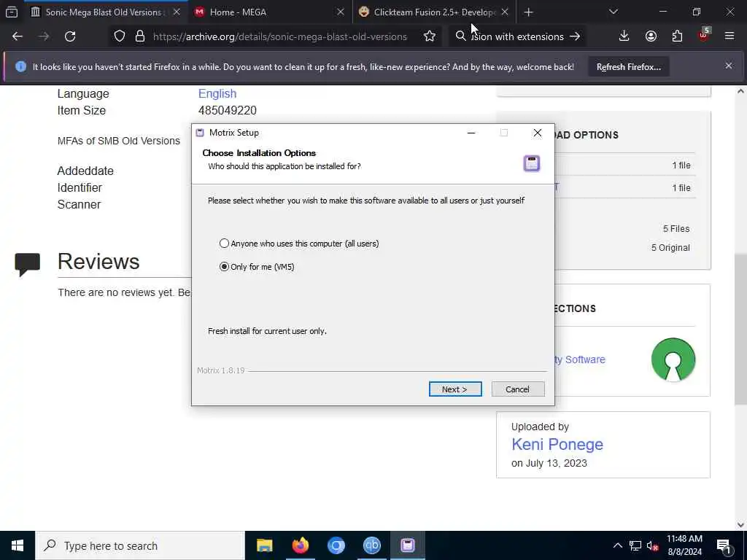The width and height of the screenshot is (747, 560).
Task: Click Next in Motrix Setup dialog
Action: (x=455, y=389)
